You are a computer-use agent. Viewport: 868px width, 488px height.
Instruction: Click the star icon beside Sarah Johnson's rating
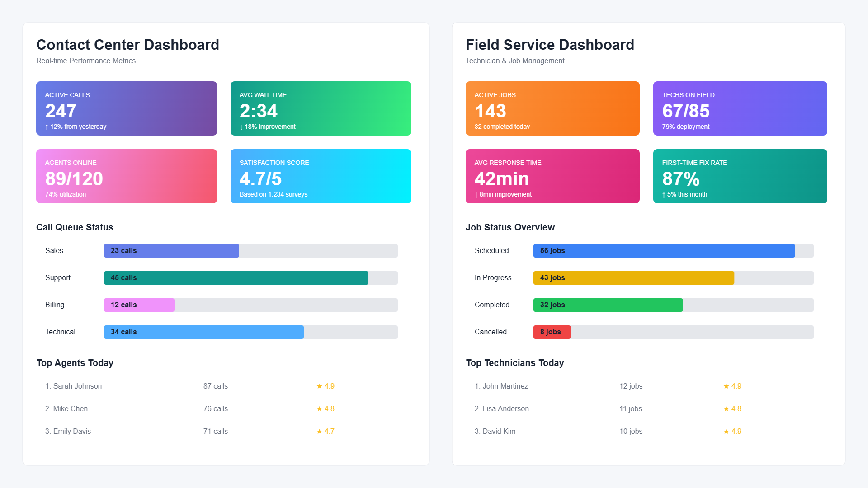[x=319, y=386]
